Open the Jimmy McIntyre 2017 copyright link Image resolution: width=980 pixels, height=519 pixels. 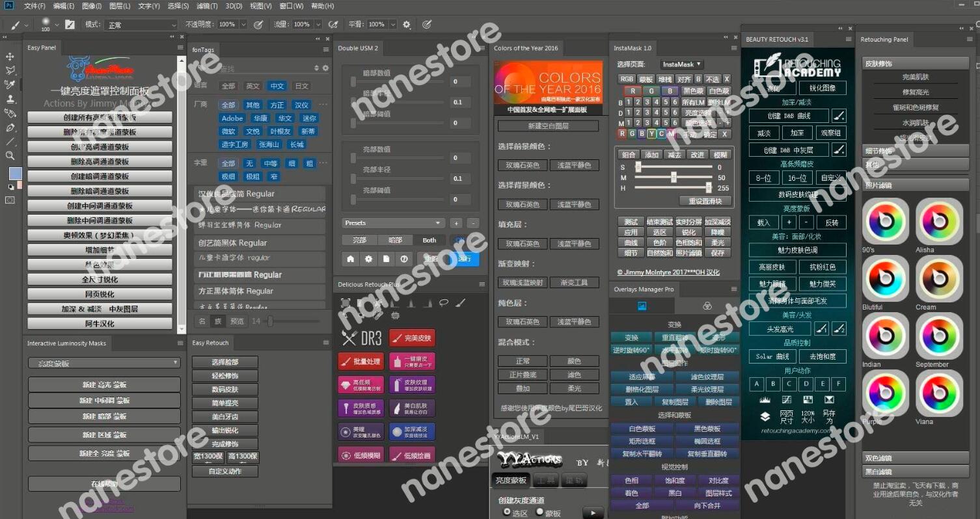pyautogui.click(x=668, y=273)
